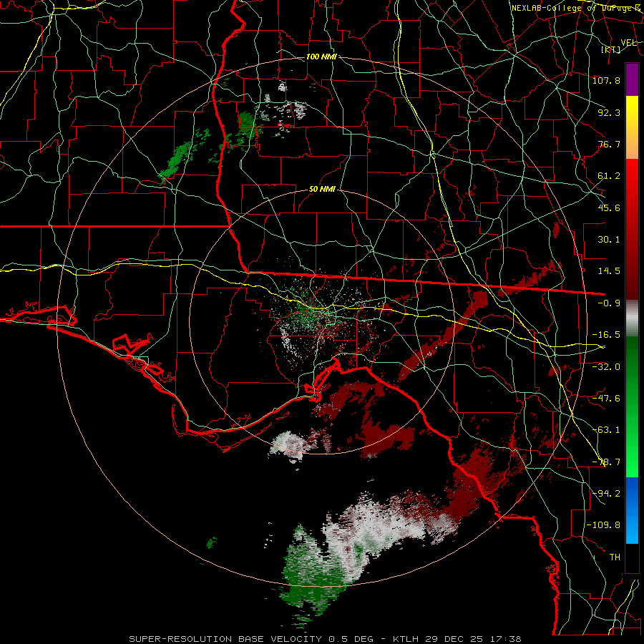Click the 30.1 velocity scale value
Viewport: 644px width, 644px height.
[x=609, y=240]
